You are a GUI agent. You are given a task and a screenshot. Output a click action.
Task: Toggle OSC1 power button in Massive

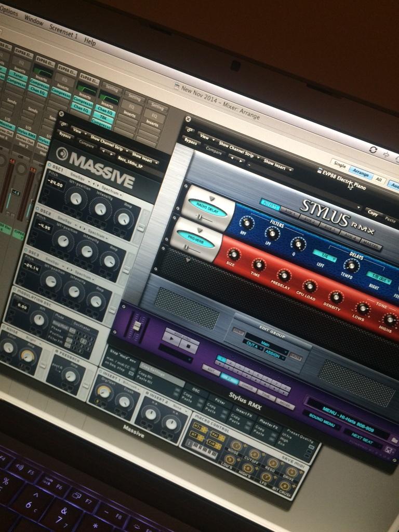coord(50,165)
